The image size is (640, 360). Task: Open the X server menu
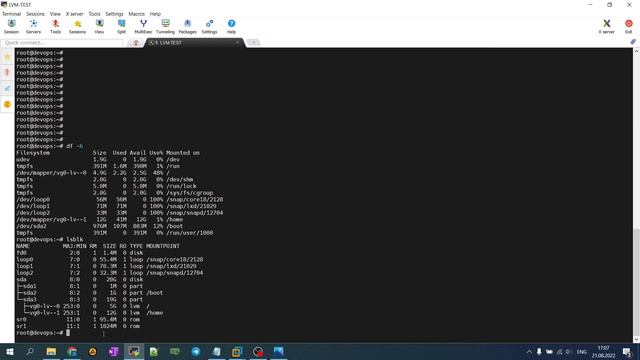click(x=75, y=14)
